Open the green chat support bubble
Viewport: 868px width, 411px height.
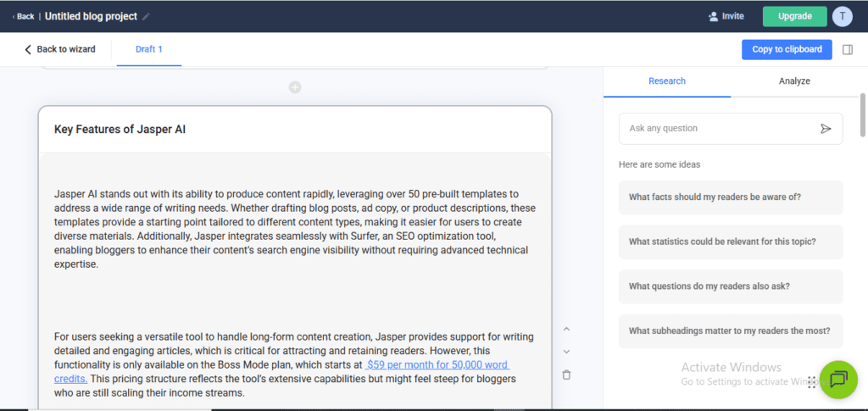pos(838,380)
